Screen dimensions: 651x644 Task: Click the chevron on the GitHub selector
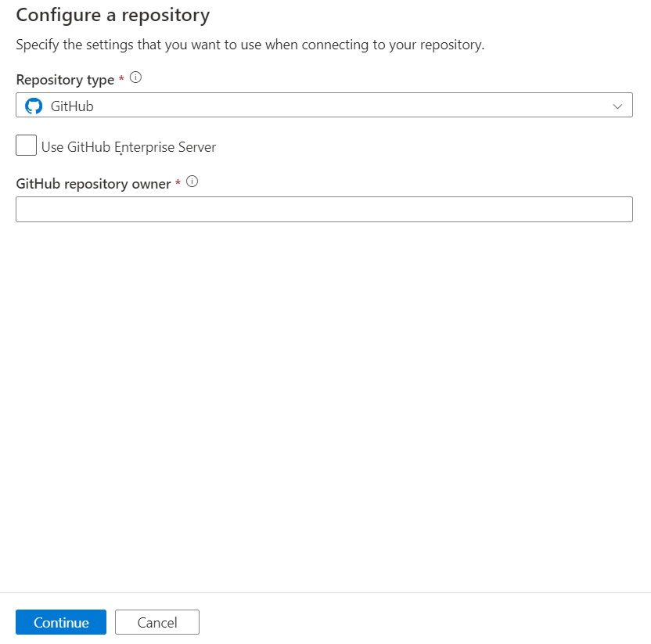pyautogui.click(x=617, y=105)
